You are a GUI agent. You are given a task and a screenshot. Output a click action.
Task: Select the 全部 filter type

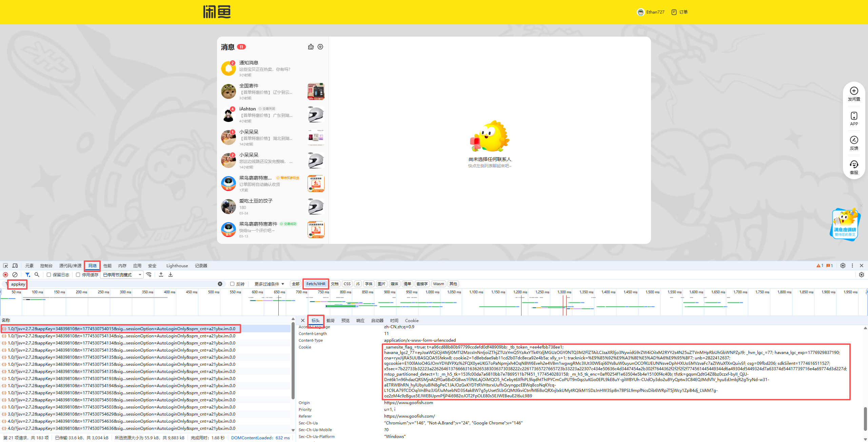click(x=296, y=284)
